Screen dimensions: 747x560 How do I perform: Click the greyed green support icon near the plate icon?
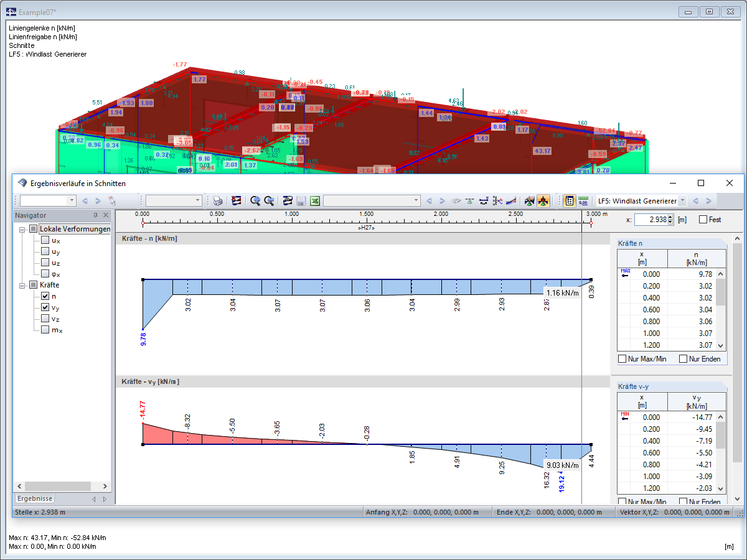pos(469,201)
